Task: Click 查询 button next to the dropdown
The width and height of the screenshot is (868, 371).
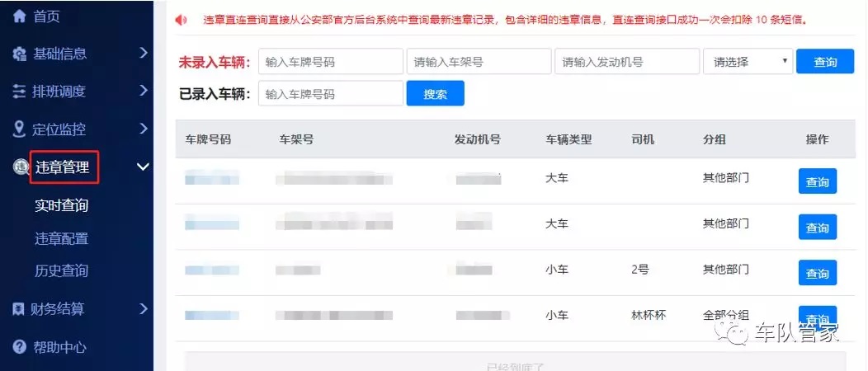Action: pos(824,62)
